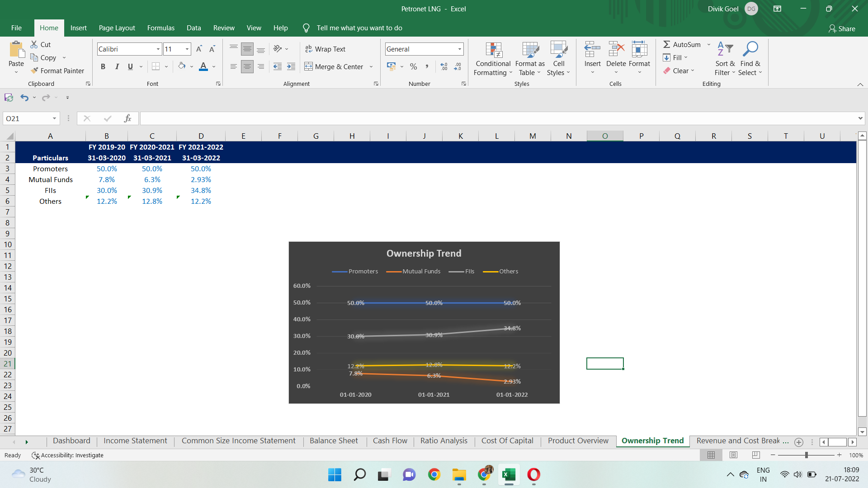Open Sort & Filter menu

[725, 59]
